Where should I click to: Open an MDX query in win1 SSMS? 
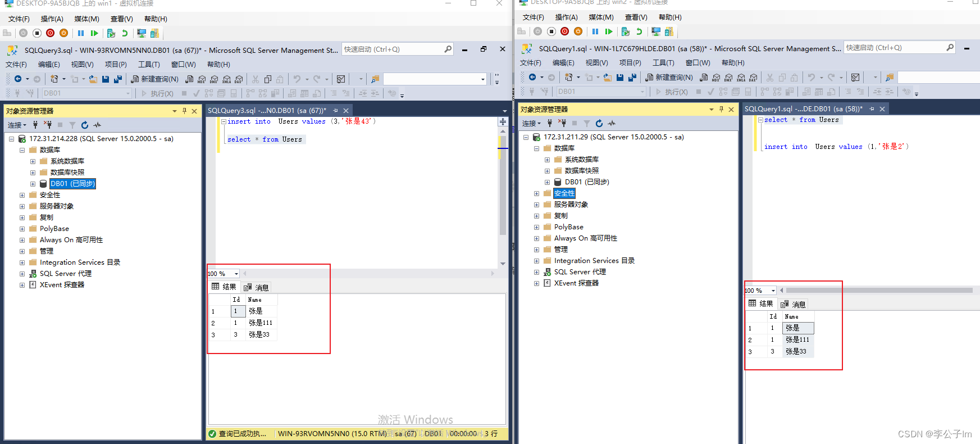coord(202,79)
